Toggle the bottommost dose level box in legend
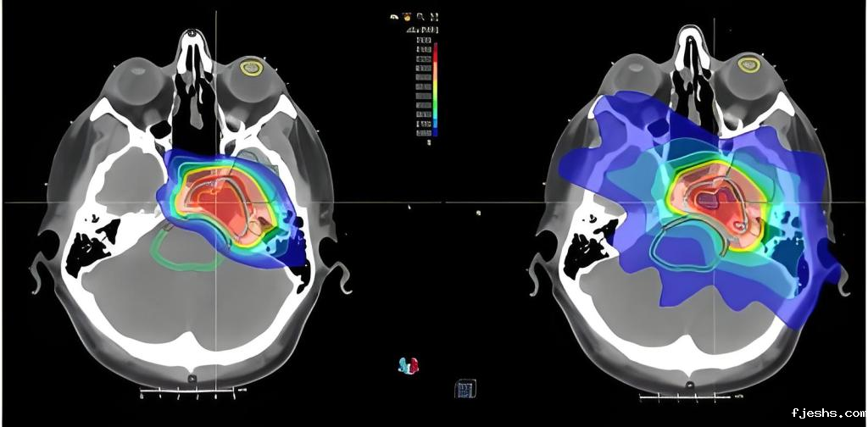Screen dimensions: 868x427 (x=425, y=132)
